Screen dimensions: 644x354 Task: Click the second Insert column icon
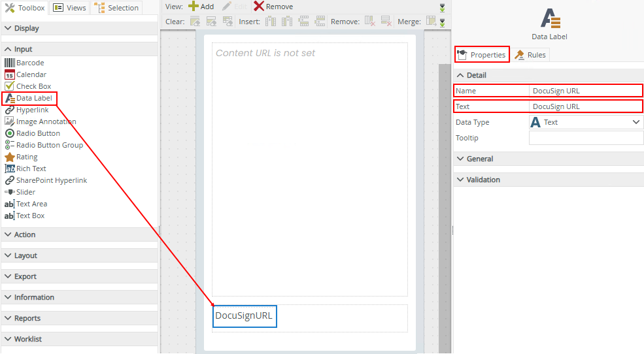tap(287, 22)
